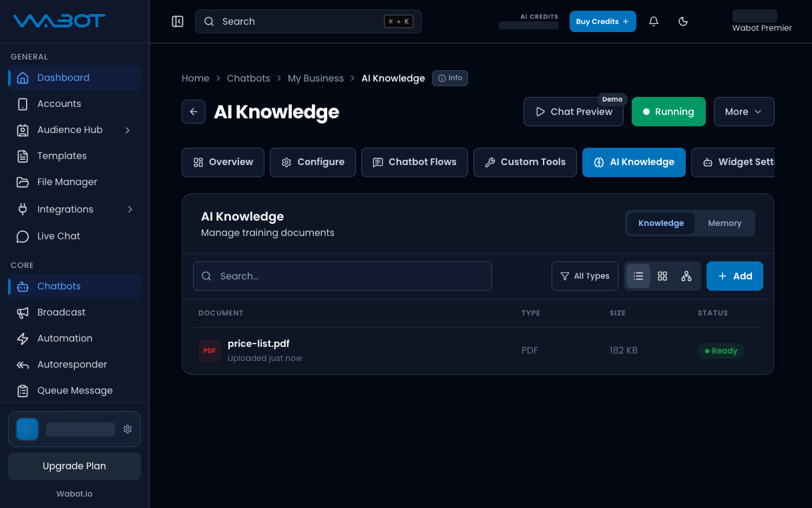Open Queue Message in sidebar
Viewport: 812px width, 508px height.
74,390
